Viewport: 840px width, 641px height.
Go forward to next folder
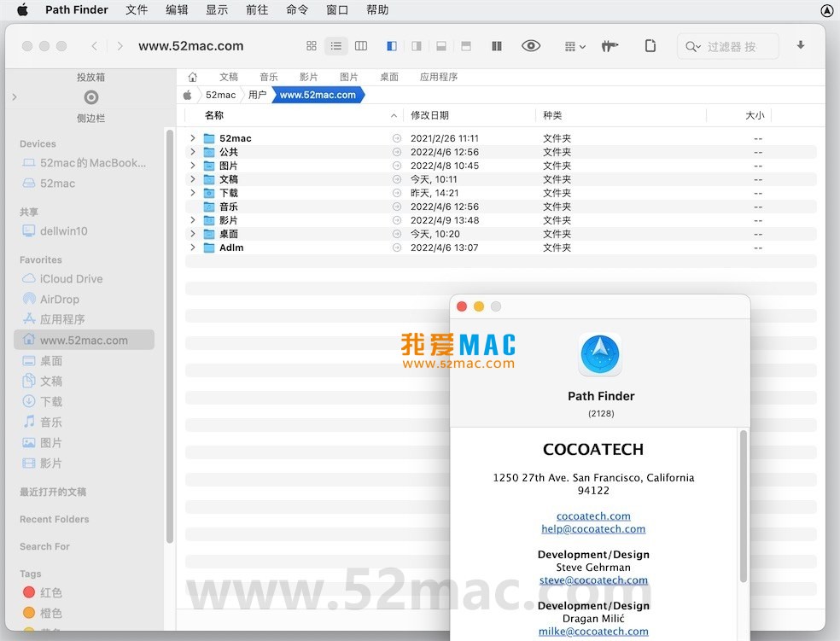coord(120,46)
